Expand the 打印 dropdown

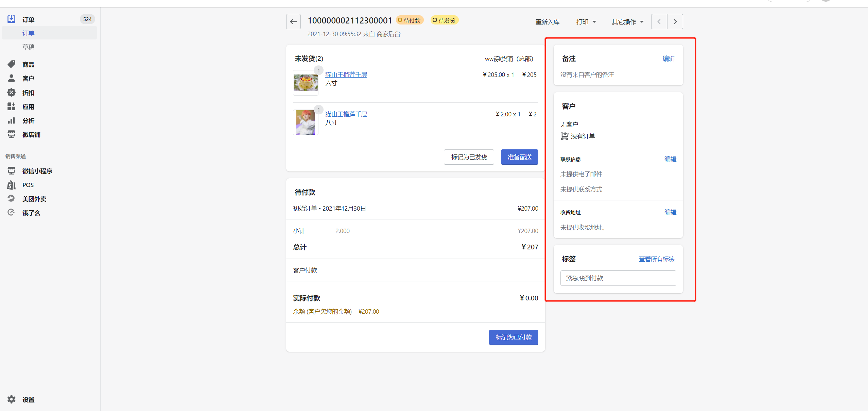coord(586,22)
